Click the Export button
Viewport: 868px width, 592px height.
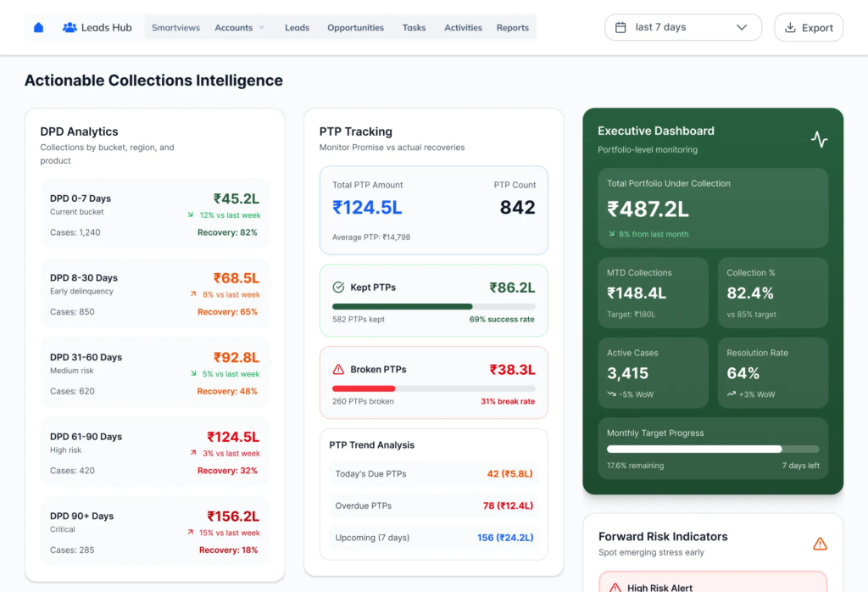tap(809, 27)
